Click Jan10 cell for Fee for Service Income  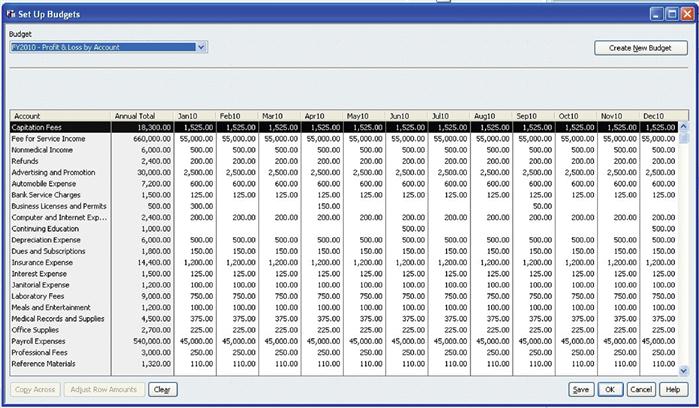189,138
